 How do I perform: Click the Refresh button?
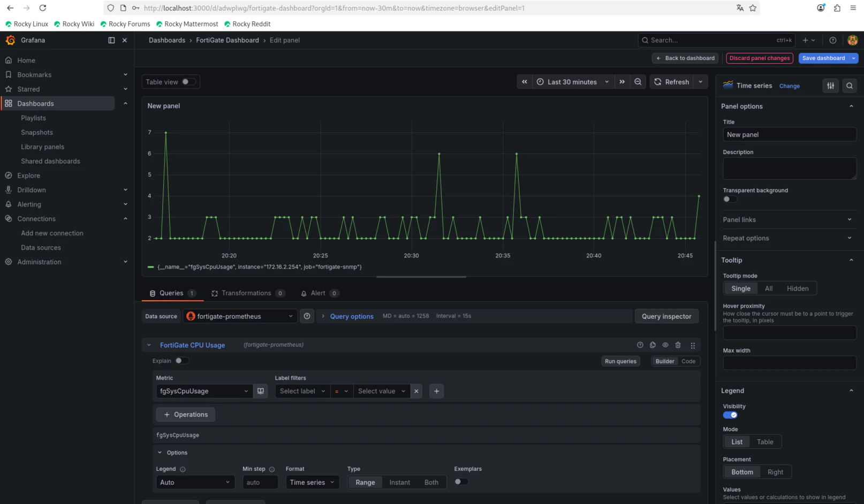672,82
